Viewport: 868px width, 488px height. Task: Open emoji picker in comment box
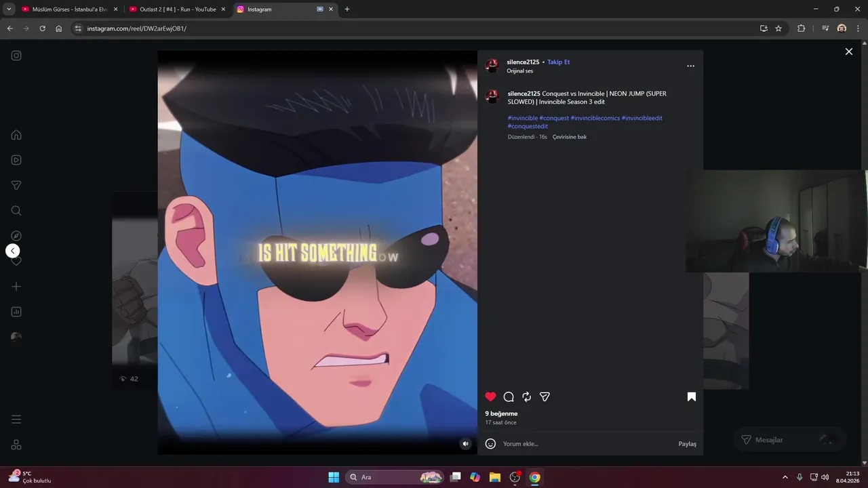click(490, 444)
